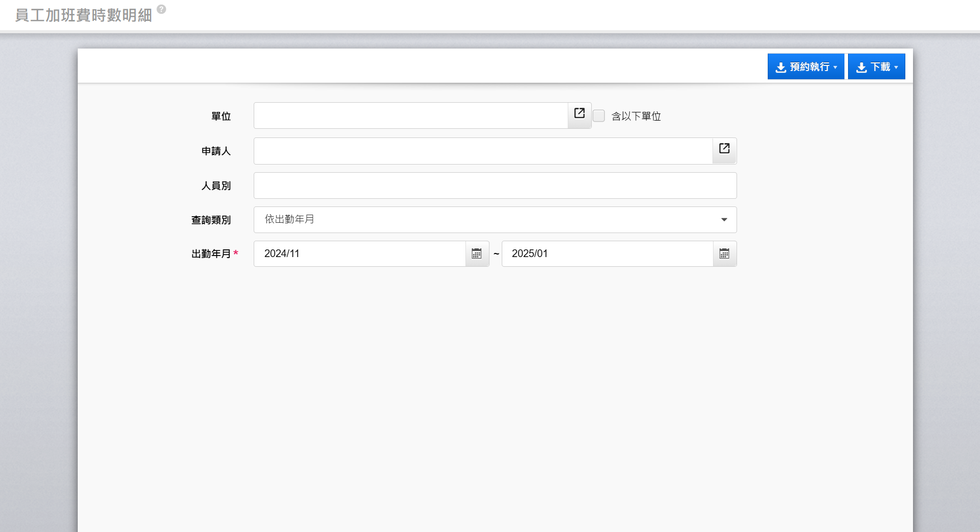The image size is (980, 532).
Task: Open the 預約執行 dropdown button
Action: pos(806,67)
